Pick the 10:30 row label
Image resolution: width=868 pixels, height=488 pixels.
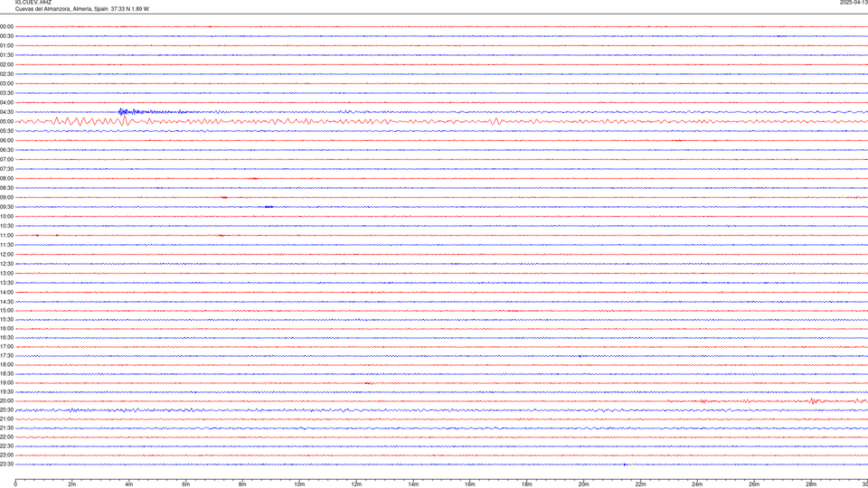(x=6, y=226)
